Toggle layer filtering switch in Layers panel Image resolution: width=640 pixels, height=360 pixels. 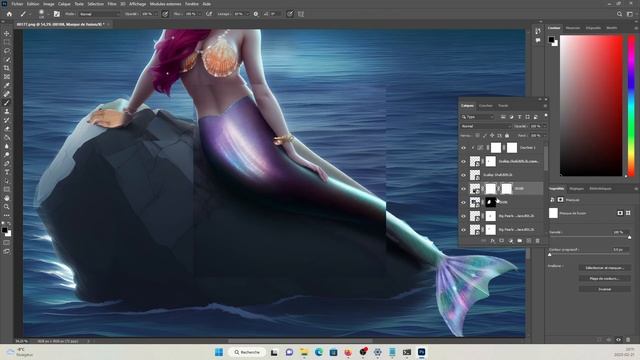click(x=546, y=116)
